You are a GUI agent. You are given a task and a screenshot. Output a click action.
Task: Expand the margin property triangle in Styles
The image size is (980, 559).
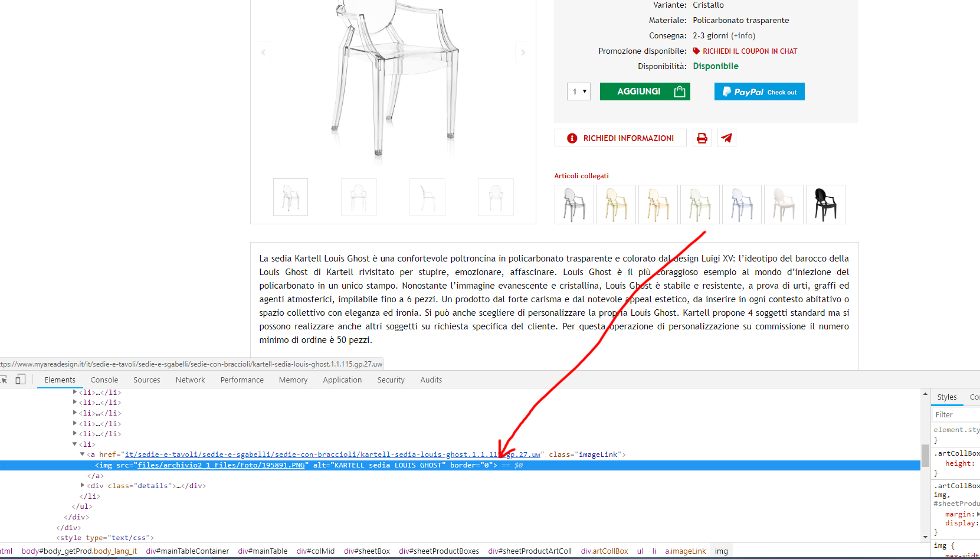coord(978,514)
